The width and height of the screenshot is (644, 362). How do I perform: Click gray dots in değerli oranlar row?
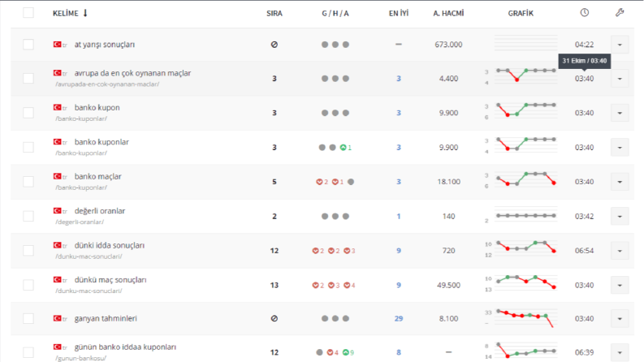tap(335, 216)
